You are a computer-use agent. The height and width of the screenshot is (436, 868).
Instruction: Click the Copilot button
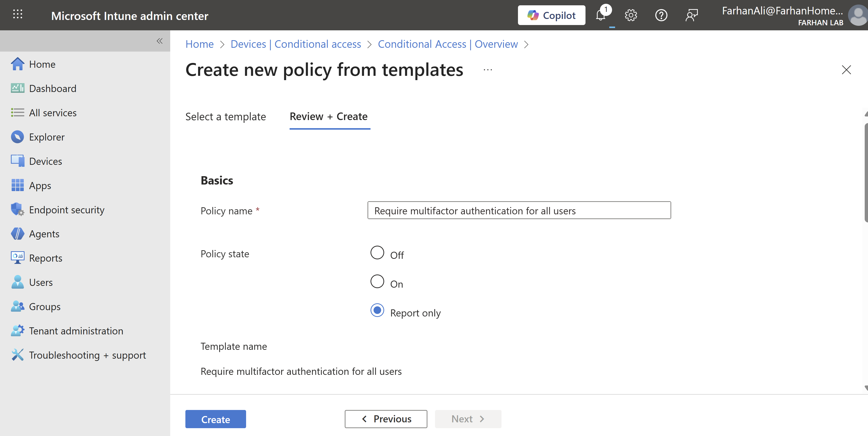(551, 15)
